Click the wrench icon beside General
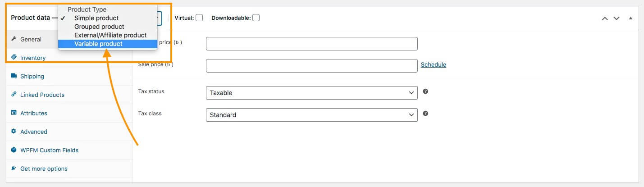Screen dimensions: 644x187 point(14,39)
